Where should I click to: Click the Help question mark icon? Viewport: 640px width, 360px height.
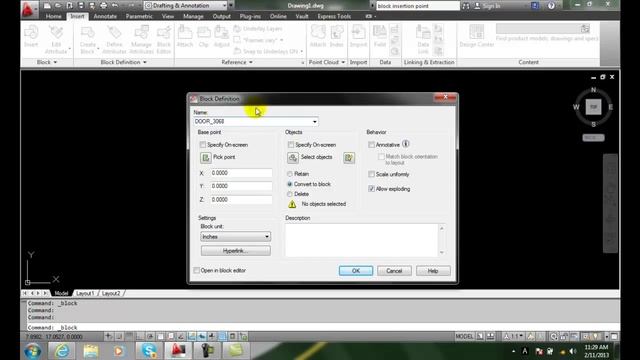point(551,6)
